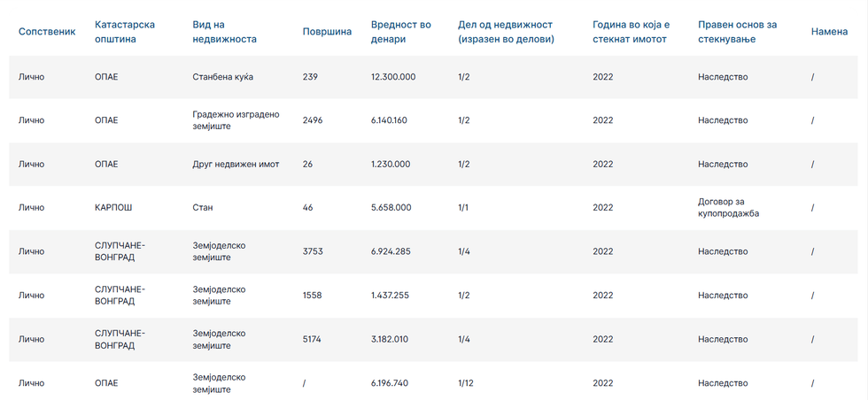Click the Сопственик column header
This screenshot has width=868, height=400.
[x=47, y=32]
